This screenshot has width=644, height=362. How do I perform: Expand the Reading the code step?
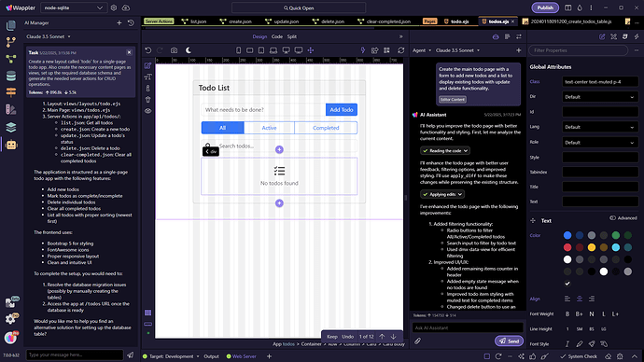[445, 150]
